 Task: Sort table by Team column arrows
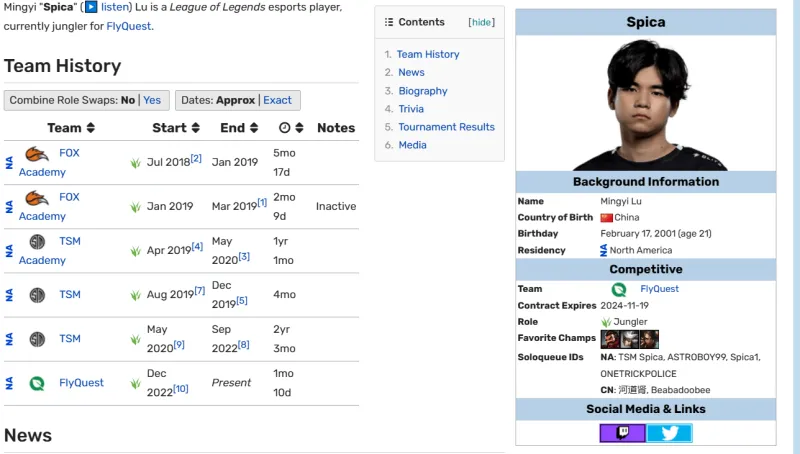(91, 128)
